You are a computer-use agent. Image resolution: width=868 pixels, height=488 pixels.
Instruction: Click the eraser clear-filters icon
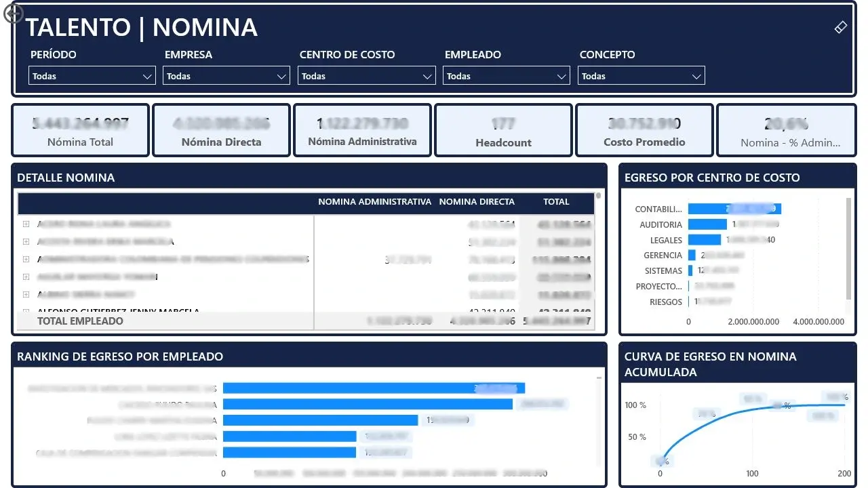point(840,27)
